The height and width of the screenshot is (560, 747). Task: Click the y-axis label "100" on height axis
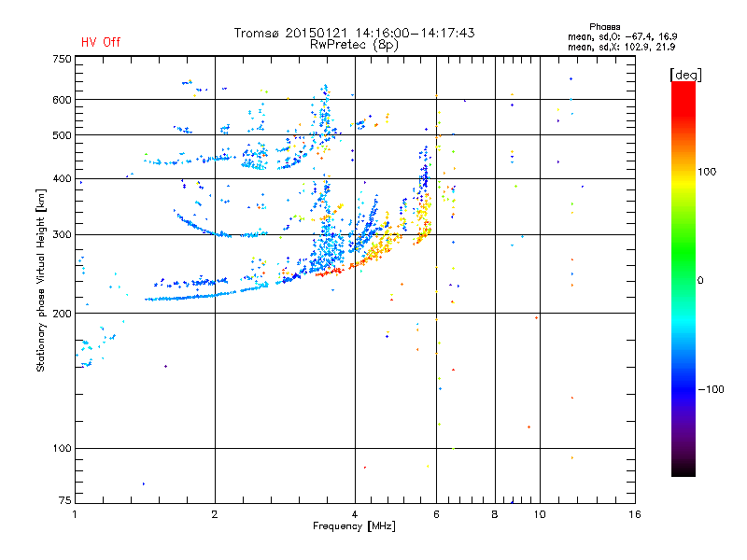click(62, 448)
